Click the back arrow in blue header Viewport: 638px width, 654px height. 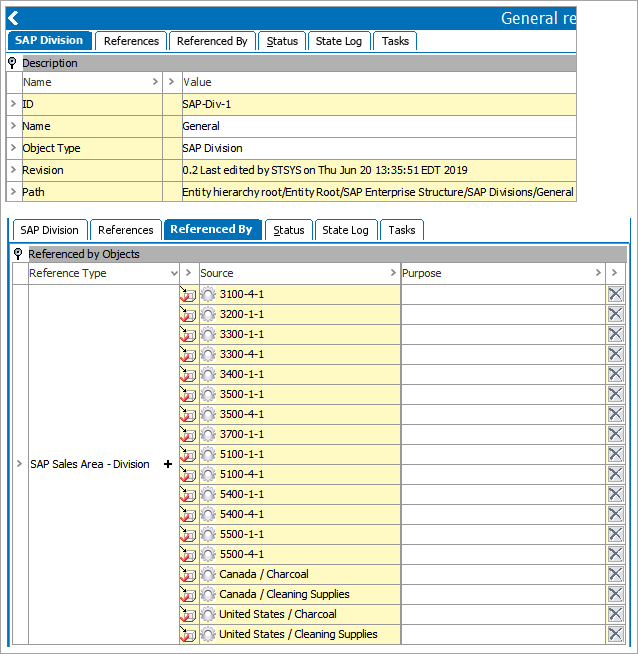point(13,18)
